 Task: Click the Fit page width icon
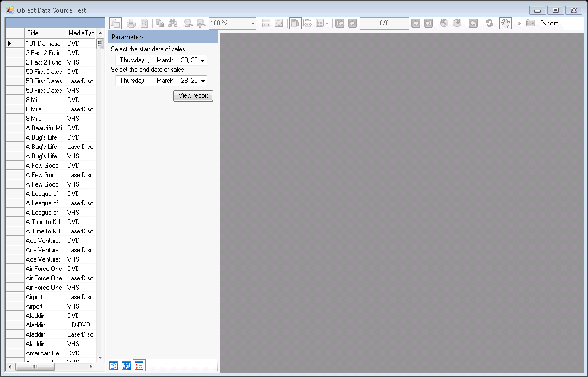[x=266, y=23]
